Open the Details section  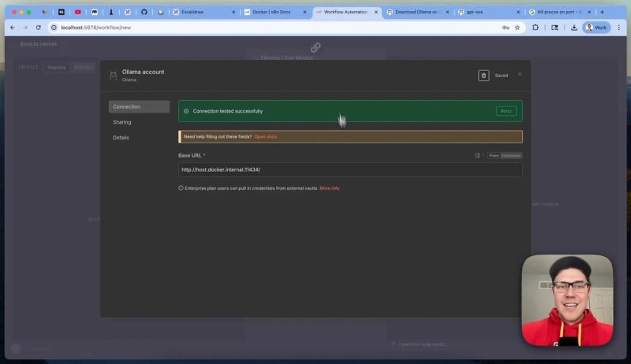(x=121, y=137)
